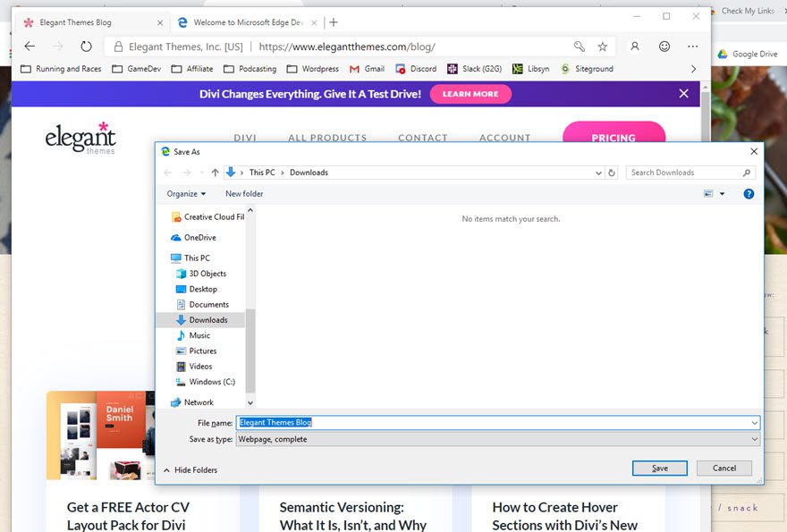The height and width of the screenshot is (532, 787).
Task: Refresh the Elegant Themes page
Action: point(86,46)
